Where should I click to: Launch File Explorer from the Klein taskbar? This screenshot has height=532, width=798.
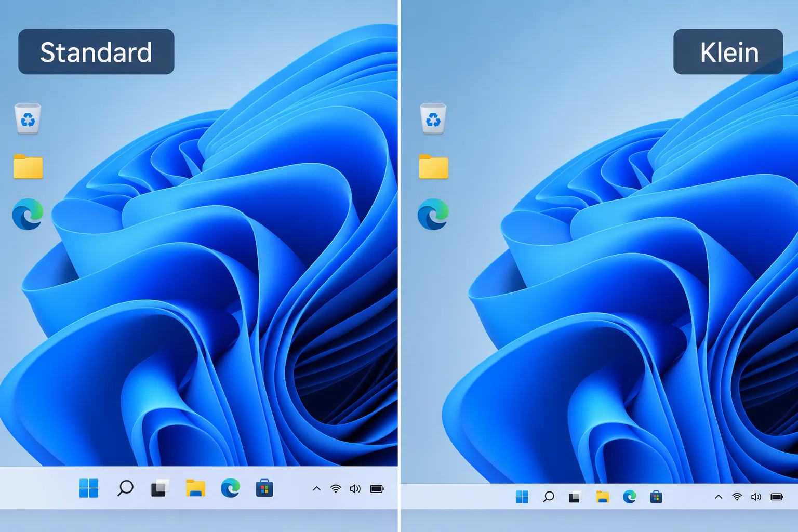tap(602, 497)
